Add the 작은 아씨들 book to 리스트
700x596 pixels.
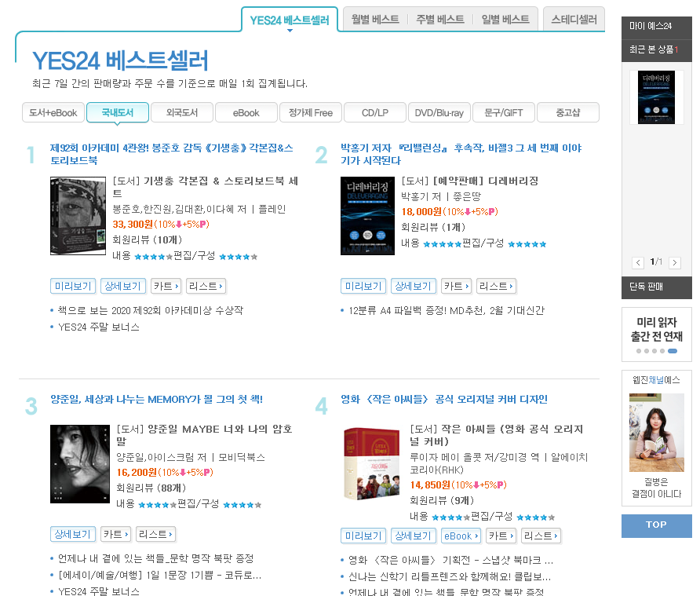541,536
